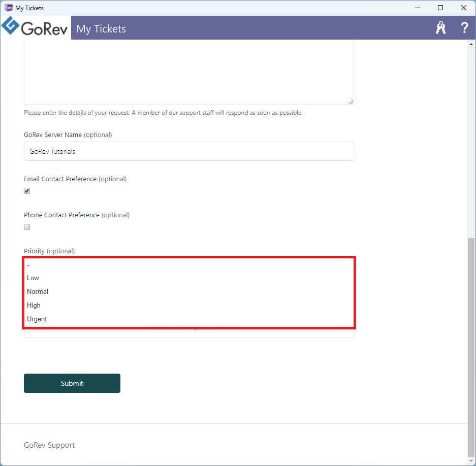Image resolution: width=476 pixels, height=466 pixels.
Task: Close the My Tickets window
Action: (x=463, y=8)
